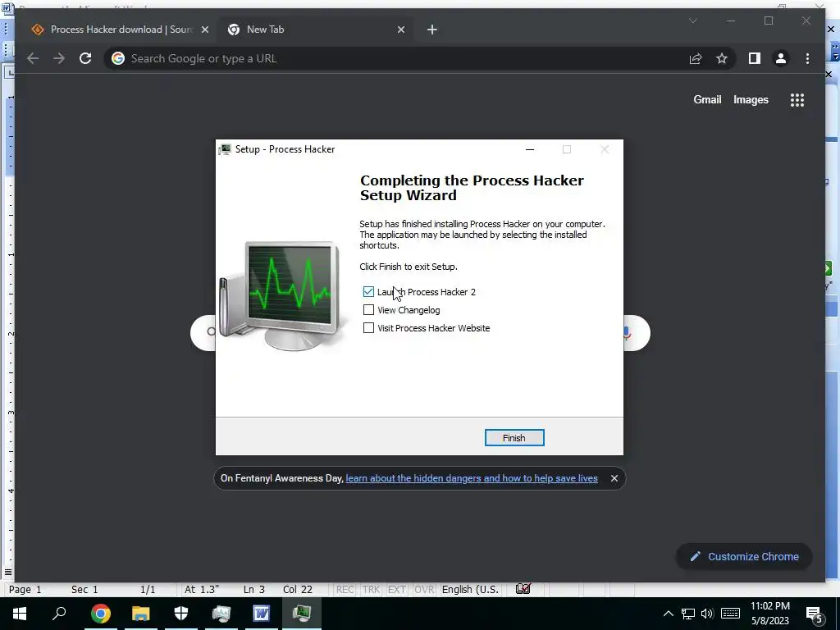Image resolution: width=840 pixels, height=630 pixels.
Task: Check Visit Process Hacker Website option
Action: [x=368, y=328]
